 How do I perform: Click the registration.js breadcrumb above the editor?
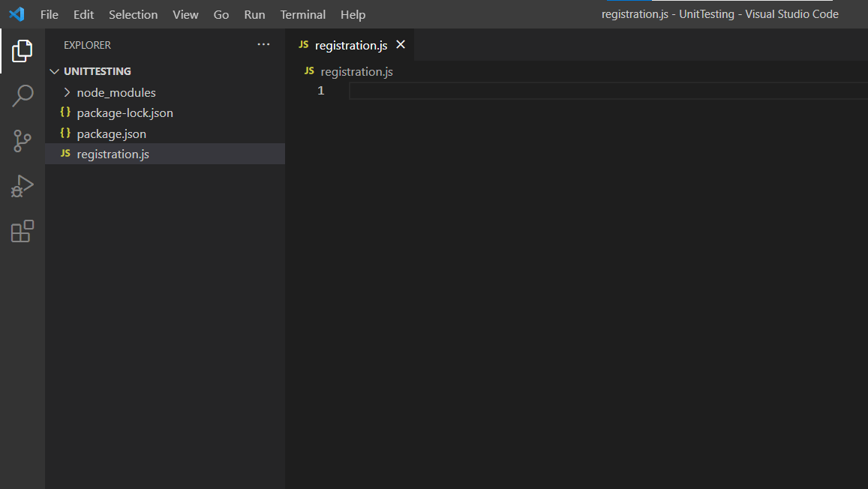click(x=356, y=71)
